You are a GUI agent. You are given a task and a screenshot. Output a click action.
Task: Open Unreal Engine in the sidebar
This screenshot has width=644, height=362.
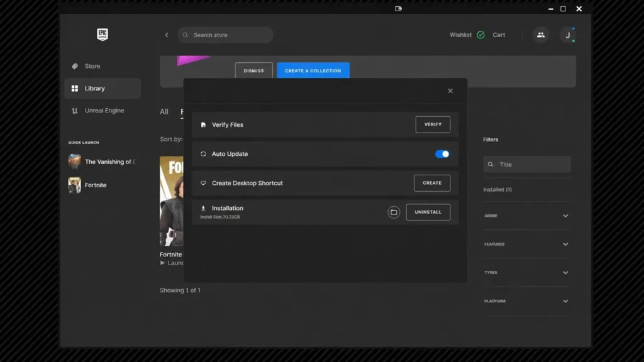pyautogui.click(x=103, y=111)
